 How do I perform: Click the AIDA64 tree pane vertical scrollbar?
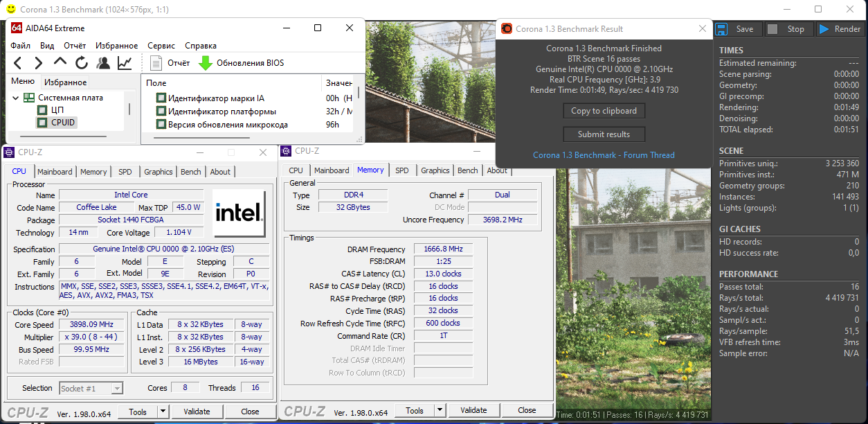pyautogui.click(x=129, y=109)
